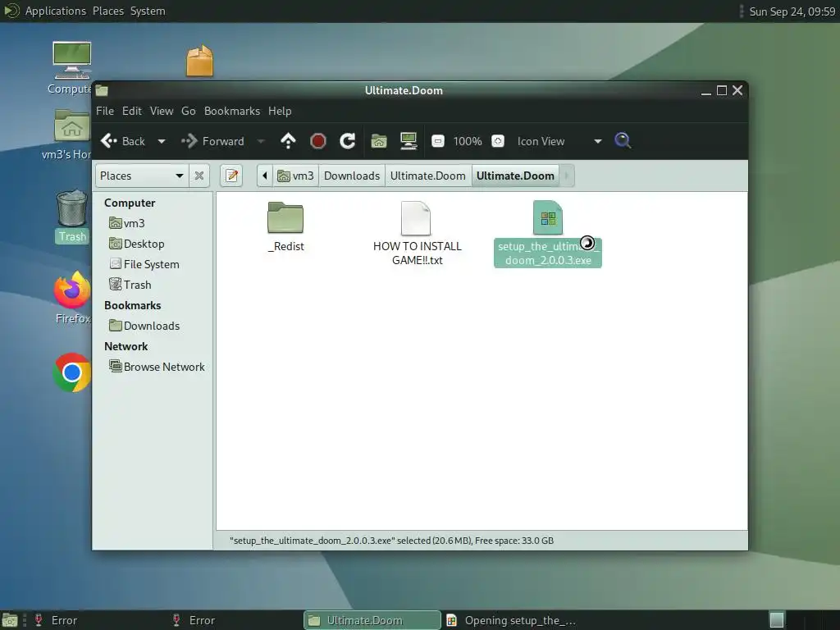Open the Icon View mode dropdown
This screenshot has height=630, width=840.
click(x=559, y=141)
